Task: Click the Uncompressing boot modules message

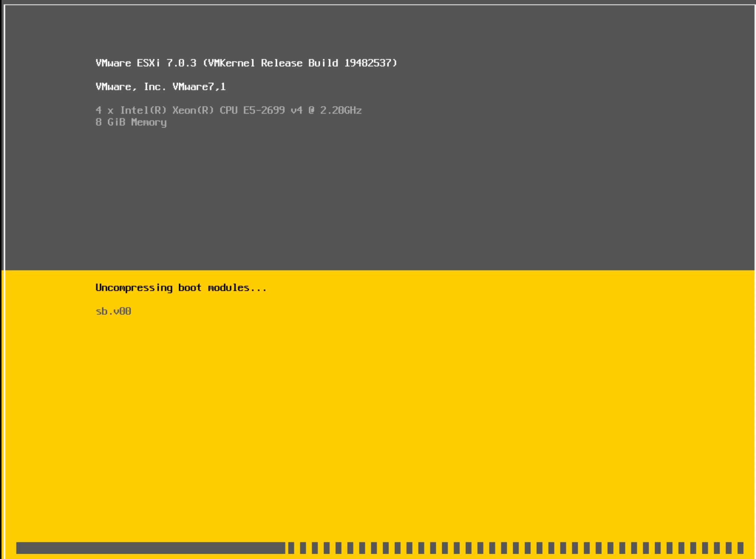Action: [182, 288]
